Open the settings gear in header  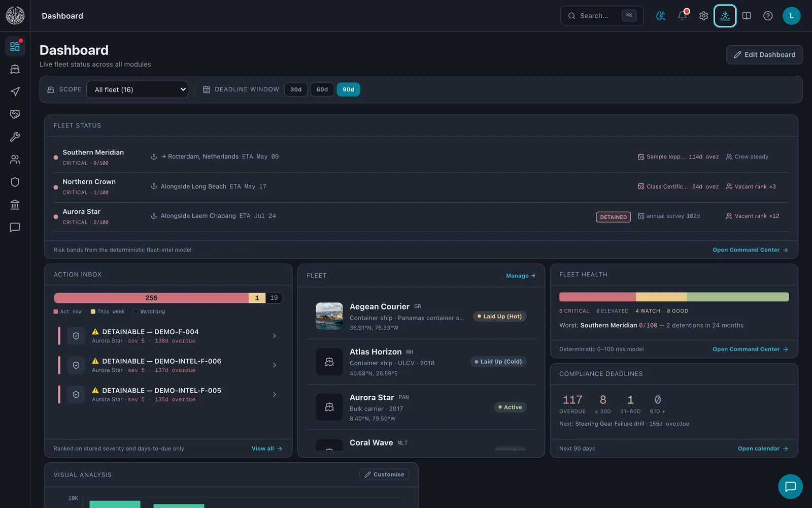[x=703, y=16]
